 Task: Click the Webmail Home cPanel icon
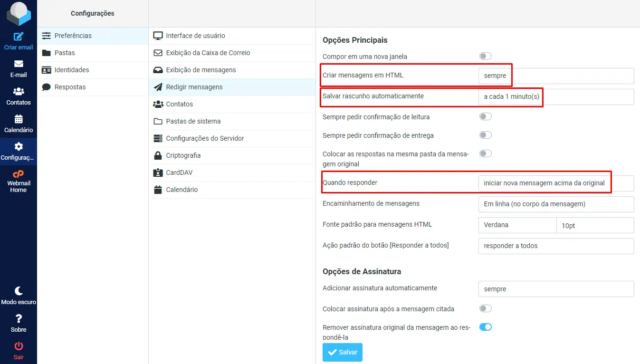pyautogui.click(x=19, y=174)
